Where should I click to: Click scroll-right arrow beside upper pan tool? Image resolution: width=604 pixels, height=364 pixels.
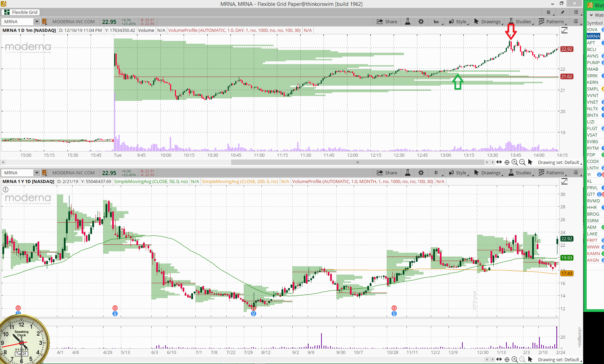[492, 162]
